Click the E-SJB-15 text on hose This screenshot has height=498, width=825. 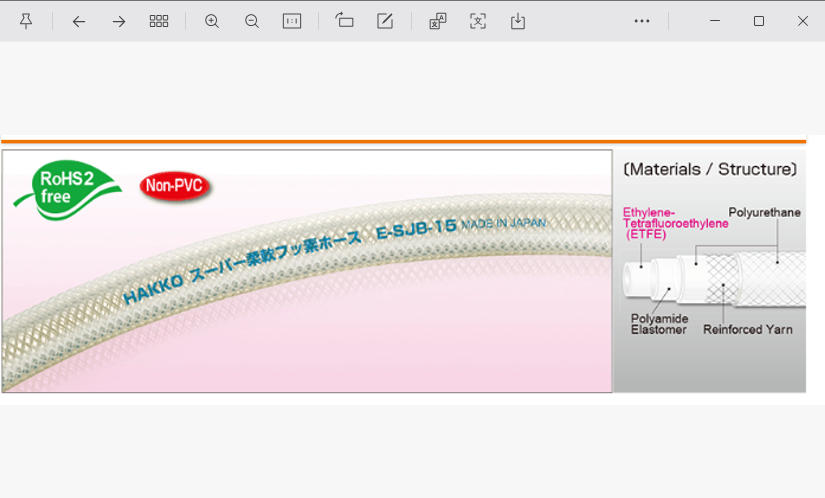416,229
